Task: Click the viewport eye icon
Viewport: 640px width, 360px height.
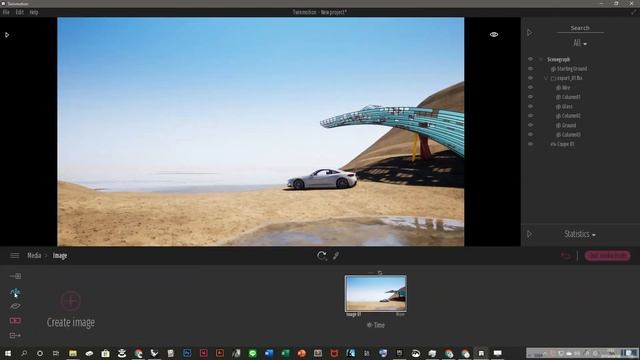Action: pyautogui.click(x=494, y=35)
